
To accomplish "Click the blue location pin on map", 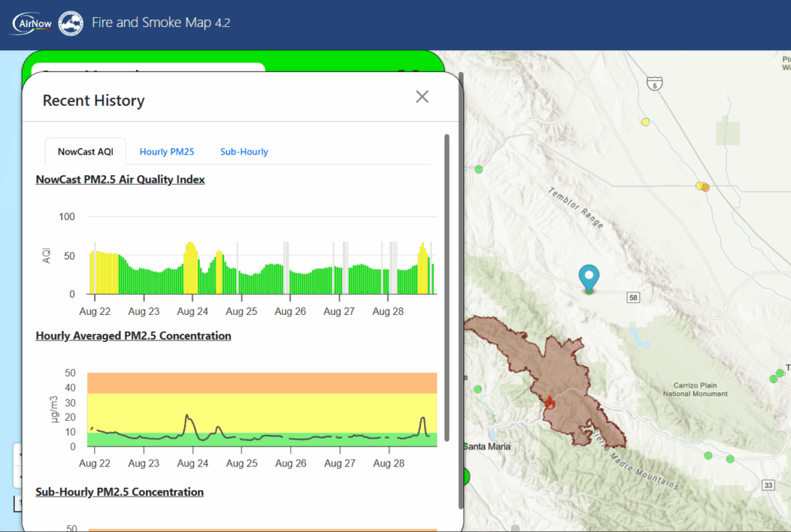I will point(589,277).
